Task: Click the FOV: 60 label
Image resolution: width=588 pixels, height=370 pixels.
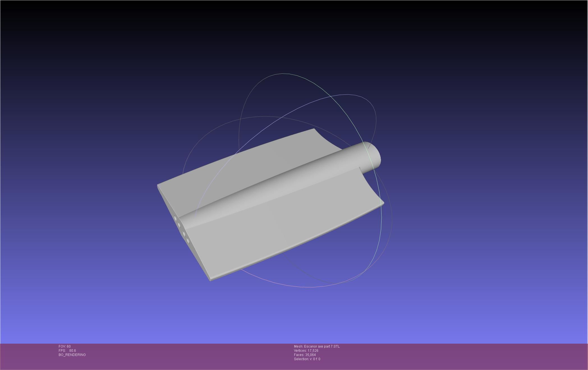Action: coord(65,346)
